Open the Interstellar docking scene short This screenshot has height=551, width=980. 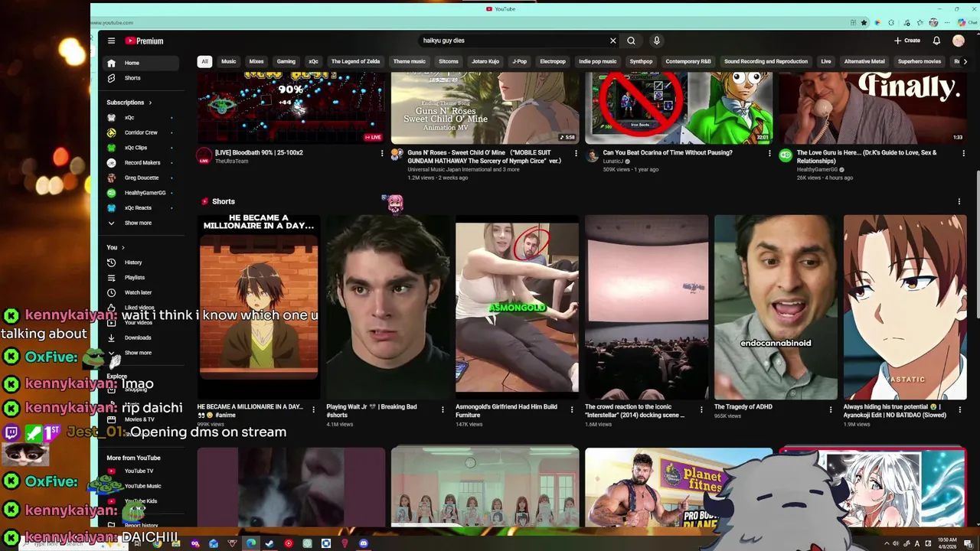pos(646,307)
